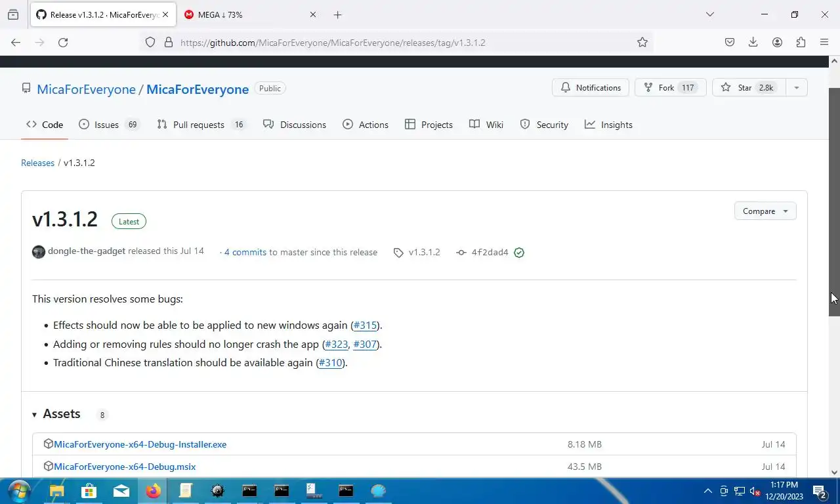Open the notepad document taskbar icon
The image size is (840, 504).
point(185,491)
